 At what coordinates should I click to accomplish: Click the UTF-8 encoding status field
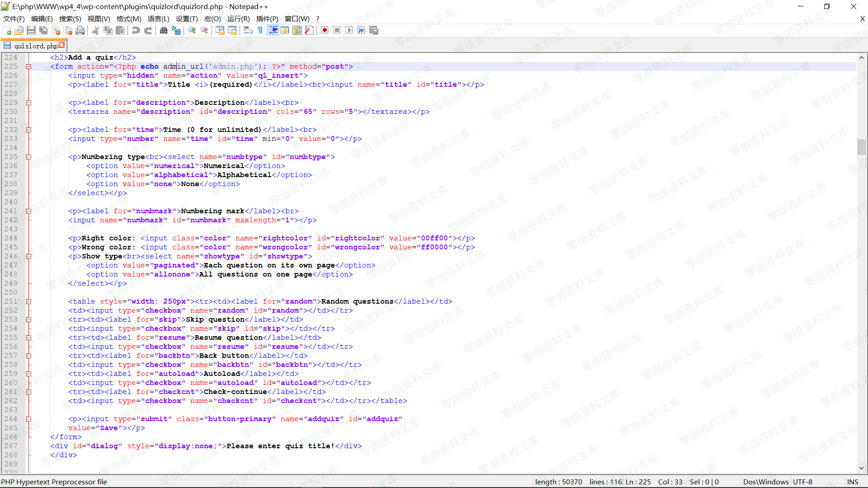(x=802, y=482)
